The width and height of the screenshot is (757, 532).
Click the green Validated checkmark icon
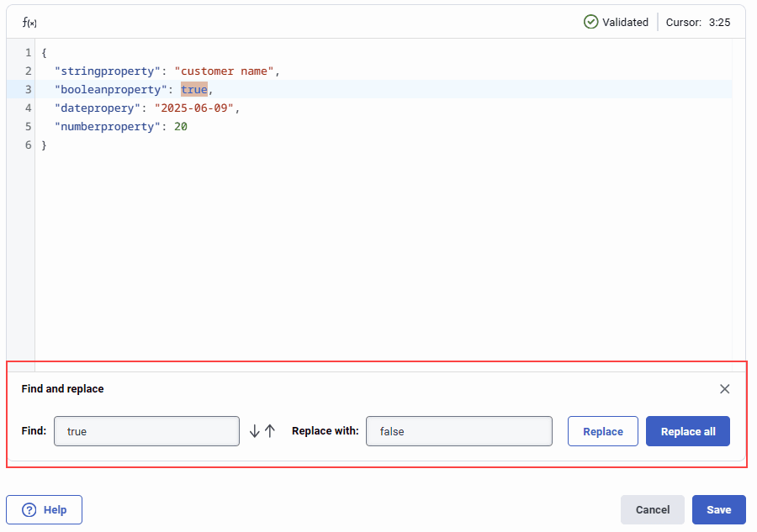(590, 22)
